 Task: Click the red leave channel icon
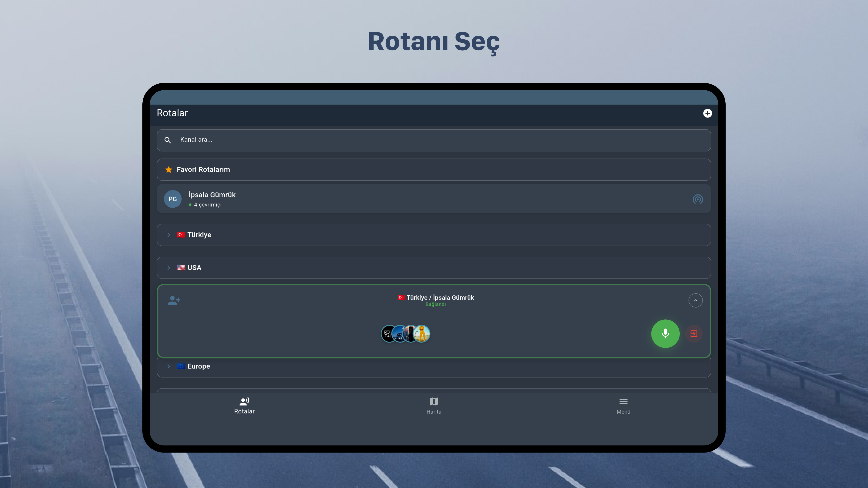coord(693,334)
